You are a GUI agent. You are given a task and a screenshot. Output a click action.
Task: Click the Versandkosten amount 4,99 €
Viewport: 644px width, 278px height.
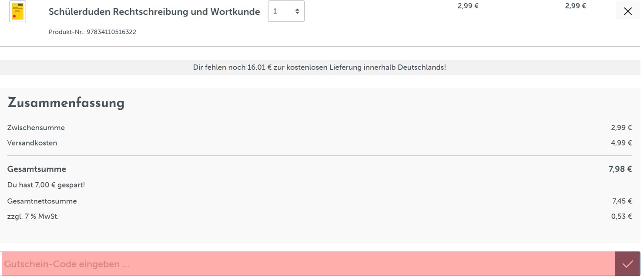(x=621, y=143)
